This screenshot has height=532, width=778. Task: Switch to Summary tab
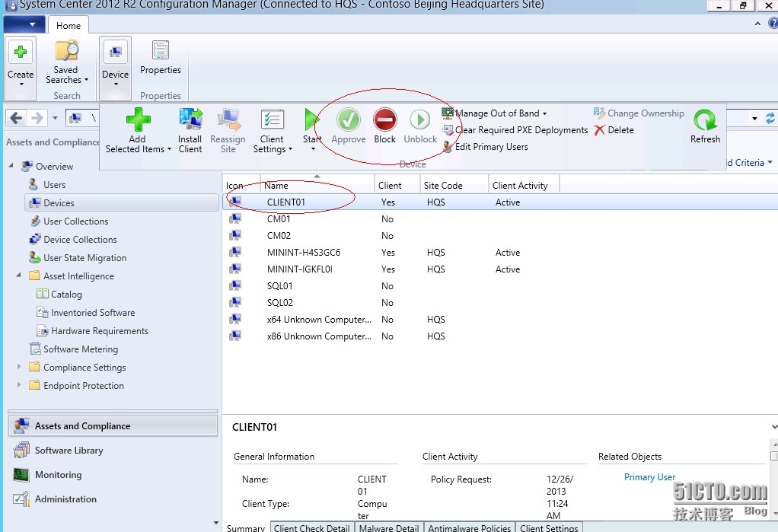(x=246, y=527)
